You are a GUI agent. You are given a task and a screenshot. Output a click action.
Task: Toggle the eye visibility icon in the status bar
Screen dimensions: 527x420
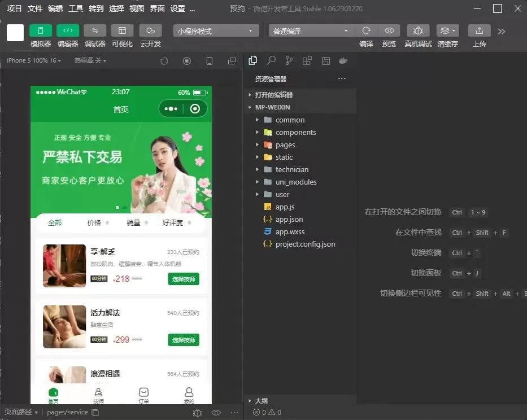click(216, 413)
